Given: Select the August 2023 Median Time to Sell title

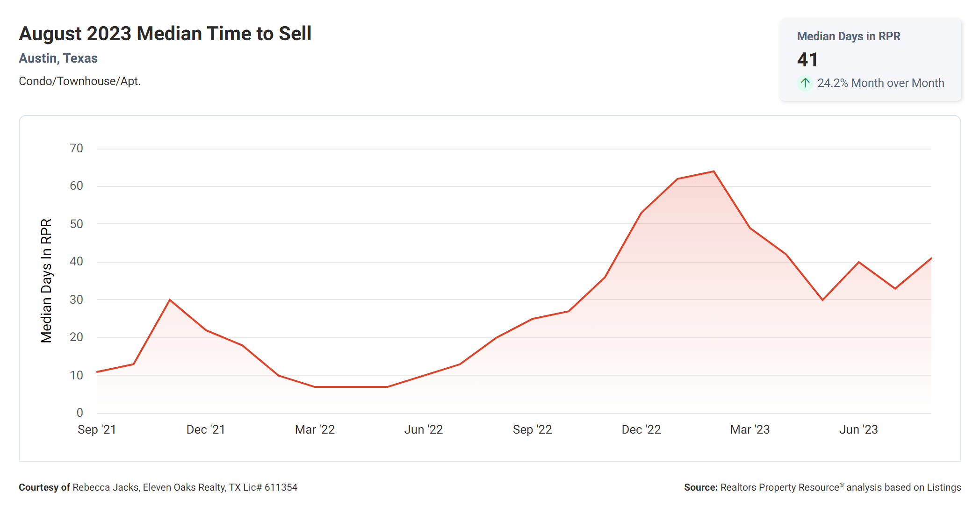Looking at the screenshot, I should point(165,33).
